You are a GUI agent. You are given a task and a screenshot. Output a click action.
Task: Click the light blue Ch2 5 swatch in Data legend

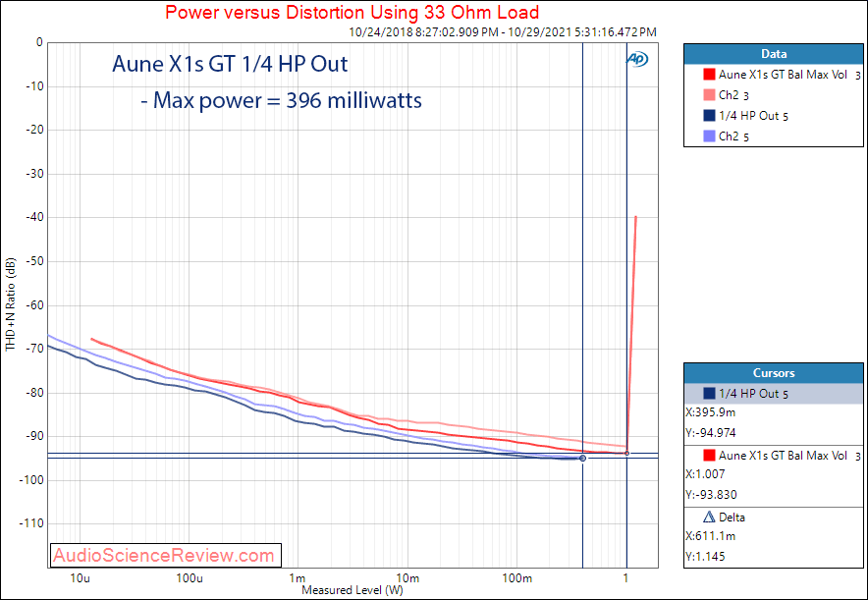(709, 136)
